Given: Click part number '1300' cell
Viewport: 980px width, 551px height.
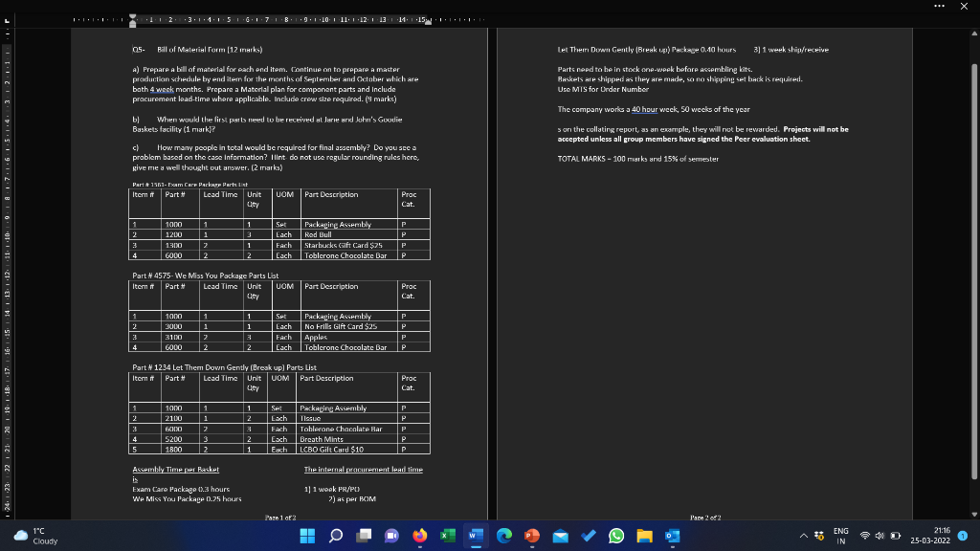Looking at the screenshot, I should point(173,246).
